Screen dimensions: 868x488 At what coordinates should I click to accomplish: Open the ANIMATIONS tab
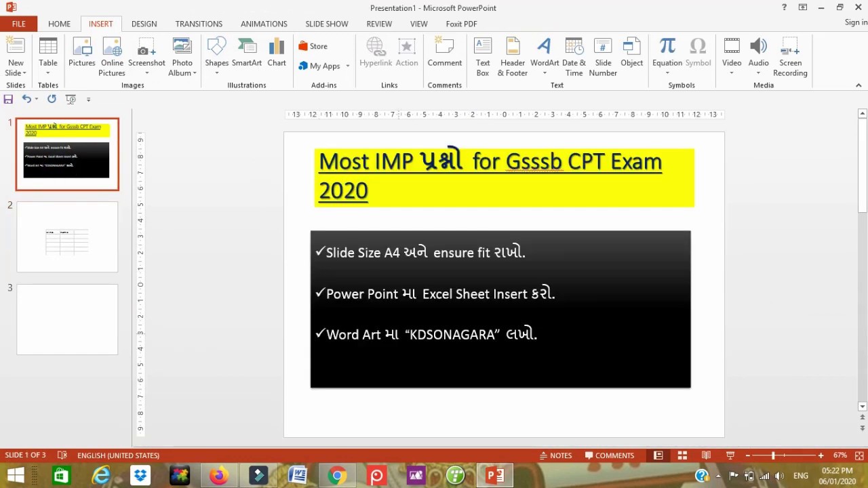(x=264, y=24)
